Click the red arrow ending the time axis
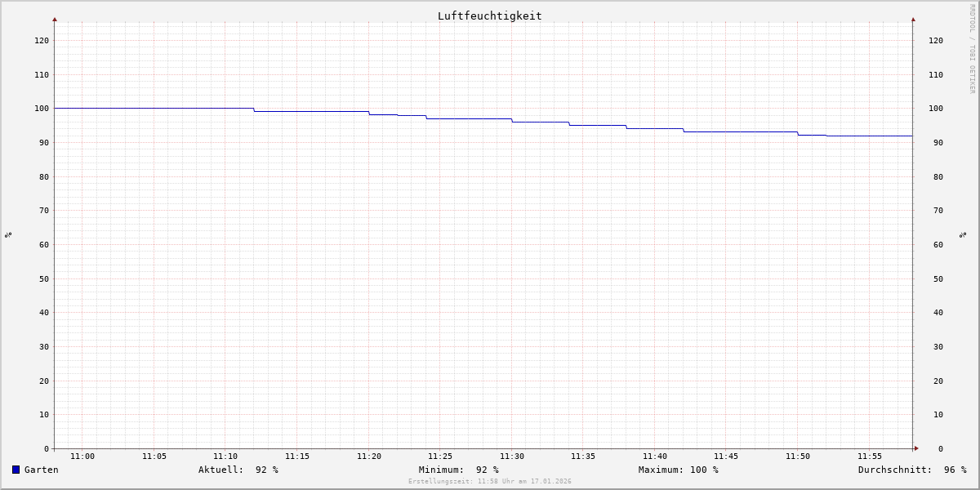 [x=916, y=448]
